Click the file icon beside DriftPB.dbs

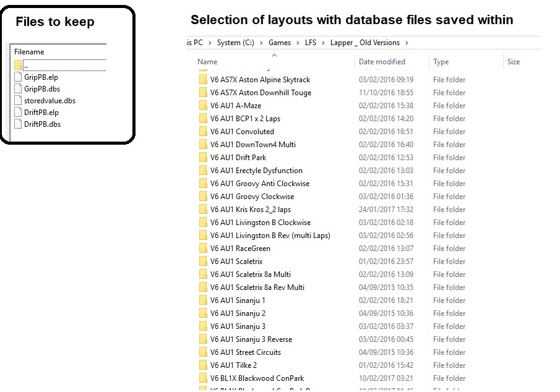19,124
